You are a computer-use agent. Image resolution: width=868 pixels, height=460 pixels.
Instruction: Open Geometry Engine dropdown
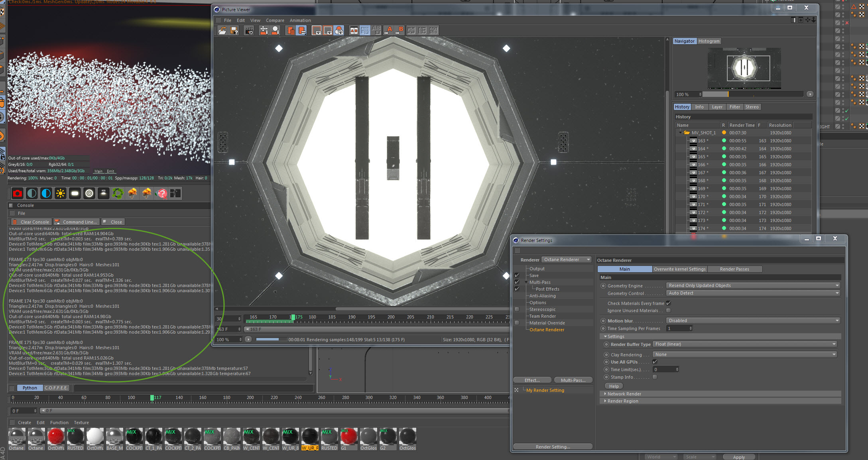(x=753, y=285)
